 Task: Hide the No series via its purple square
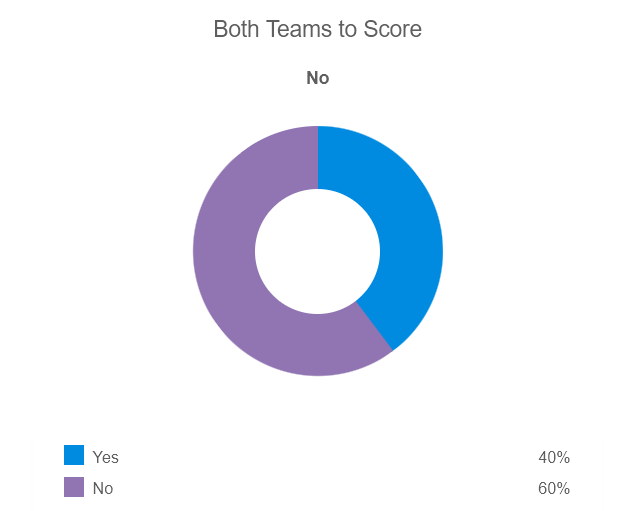74,488
